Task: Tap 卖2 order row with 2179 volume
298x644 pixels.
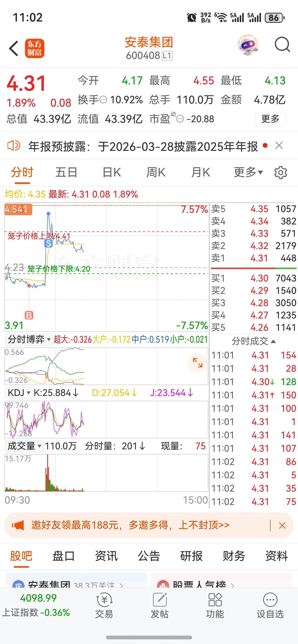Action: [254, 246]
